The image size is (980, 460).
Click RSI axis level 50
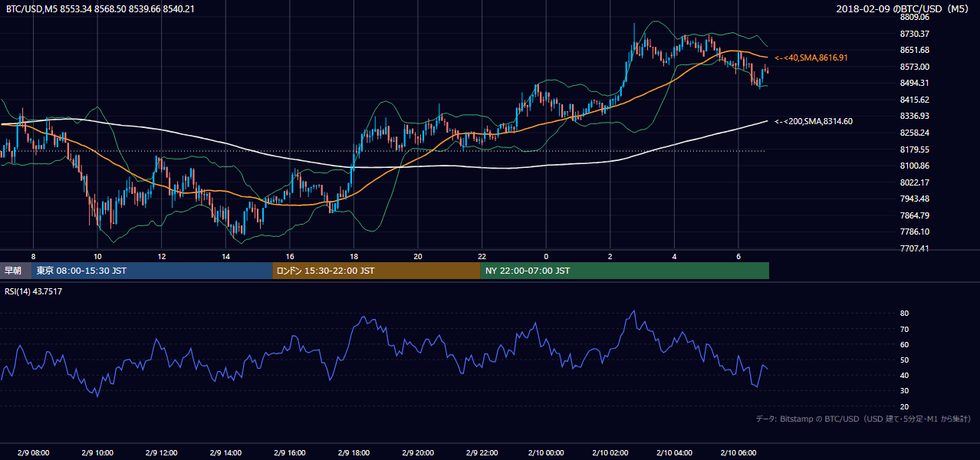904,360
